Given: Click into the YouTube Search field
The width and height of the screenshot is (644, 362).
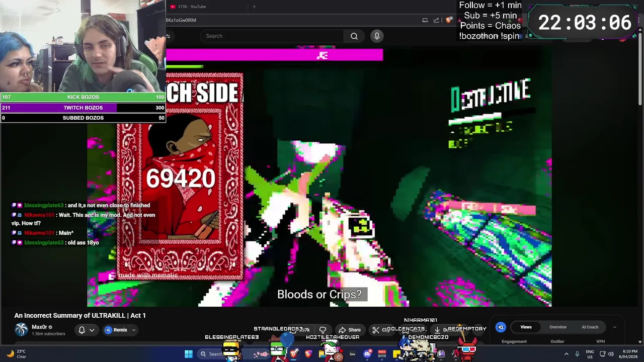Looking at the screenshot, I should [x=272, y=36].
